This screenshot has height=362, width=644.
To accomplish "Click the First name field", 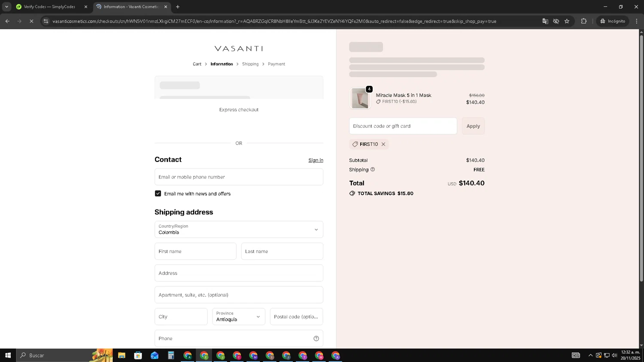I will [195, 251].
